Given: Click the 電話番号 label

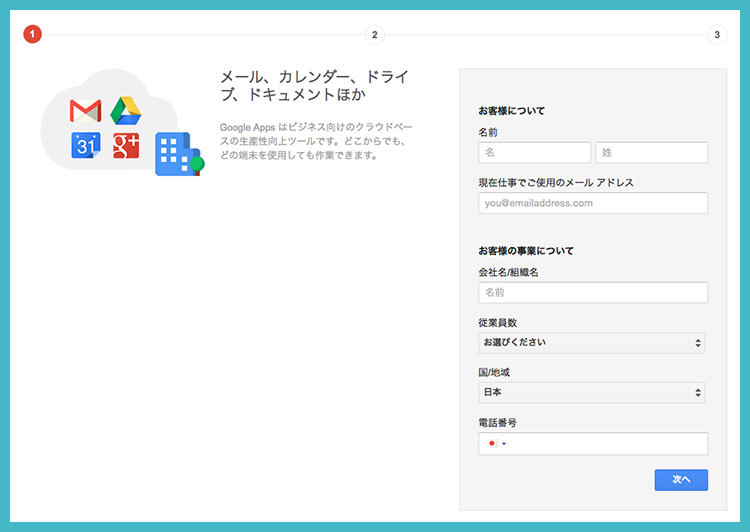Looking at the screenshot, I should [x=497, y=422].
